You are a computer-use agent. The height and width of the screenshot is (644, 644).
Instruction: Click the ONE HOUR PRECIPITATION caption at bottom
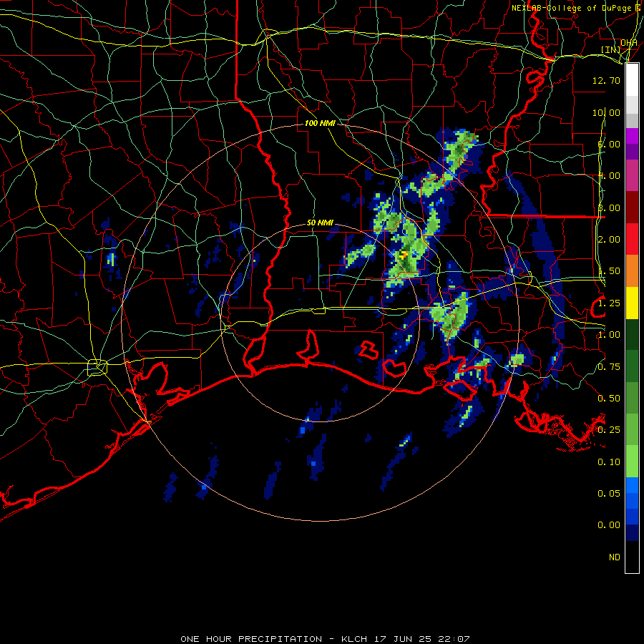coord(326,639)
